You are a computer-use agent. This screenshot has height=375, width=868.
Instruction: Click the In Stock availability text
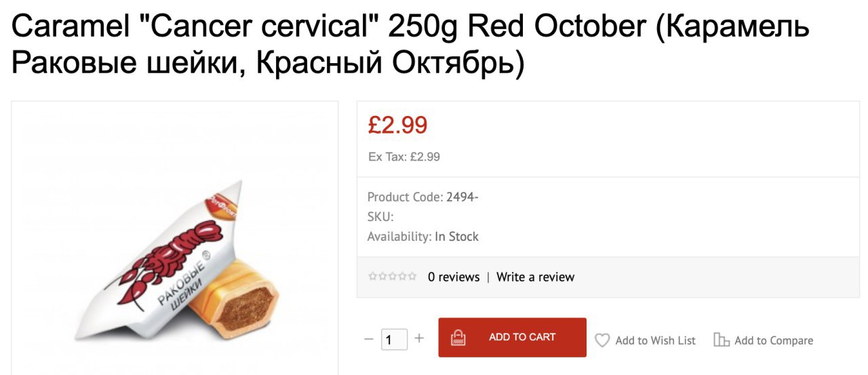tap(456, 237)
